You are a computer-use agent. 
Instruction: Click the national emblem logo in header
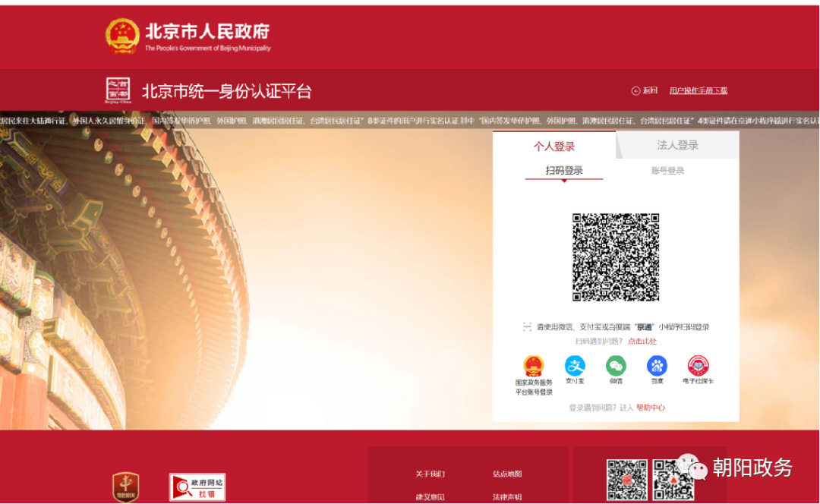click(121, 36)
